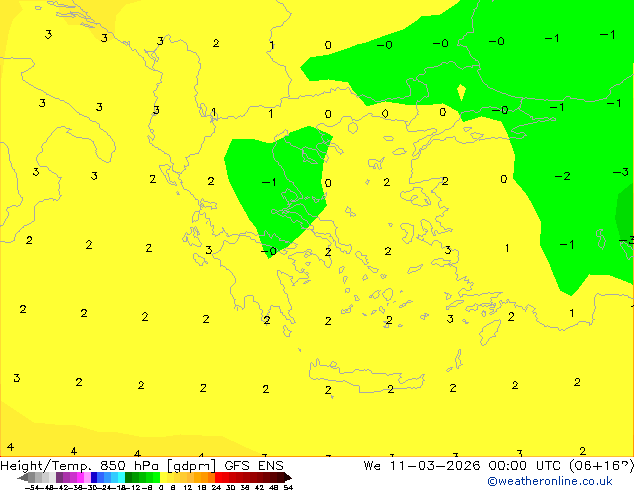Click the '-1' value inside central green area
634x490 pixels.
[x=269, y=182]
